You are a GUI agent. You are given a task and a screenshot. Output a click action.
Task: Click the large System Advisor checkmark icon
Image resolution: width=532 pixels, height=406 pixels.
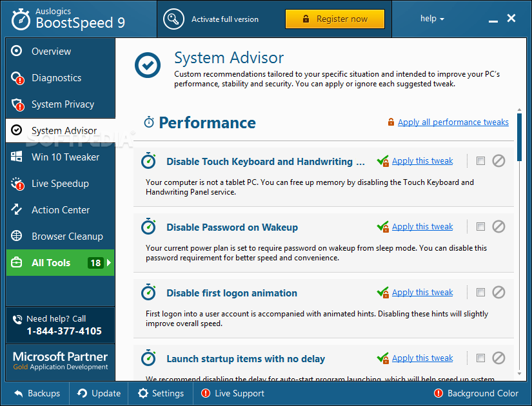point(148,65)
